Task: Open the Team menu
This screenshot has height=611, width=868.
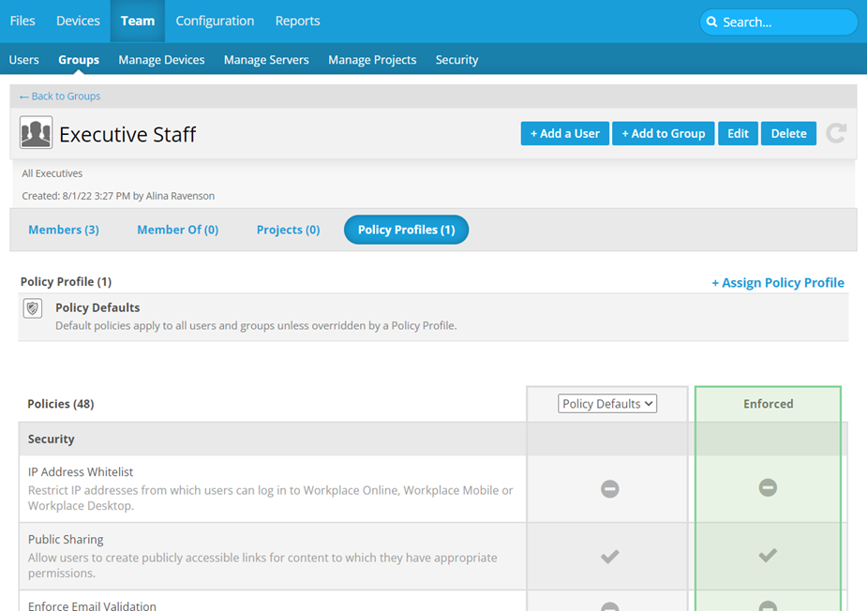Action: (x=137, y=21)
